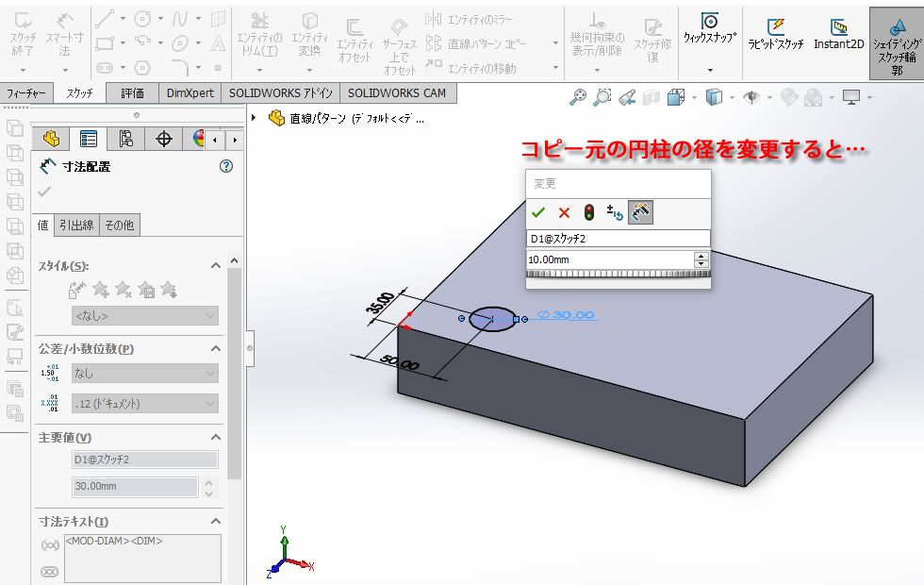Collapse the 寸法テキスト(I) section
The height and width of the screenshot is (585, 924).
pos(216,521)
